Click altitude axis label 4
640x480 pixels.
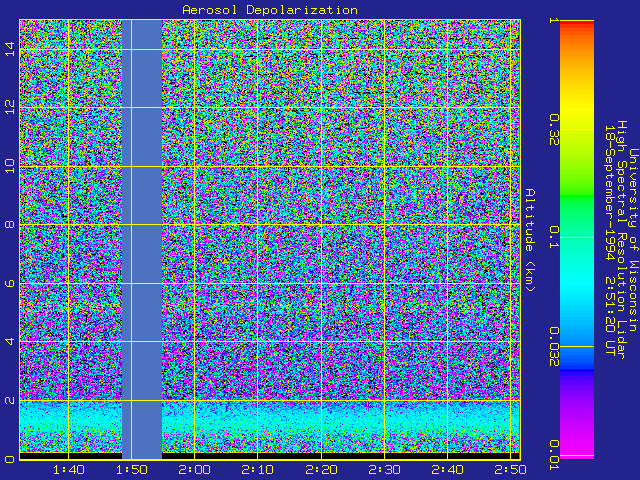coord(10,342)
